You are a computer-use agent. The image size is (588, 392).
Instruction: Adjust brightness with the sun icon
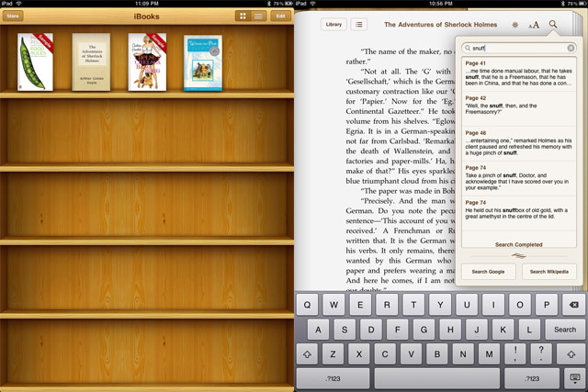point(514,25)
